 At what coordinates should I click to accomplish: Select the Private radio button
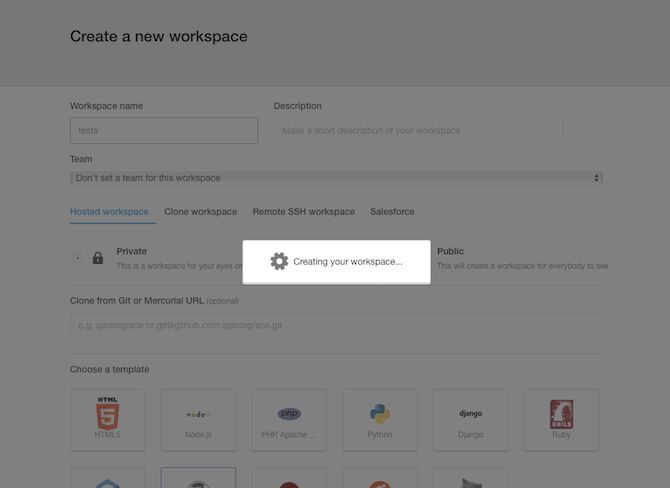[77, 258]
